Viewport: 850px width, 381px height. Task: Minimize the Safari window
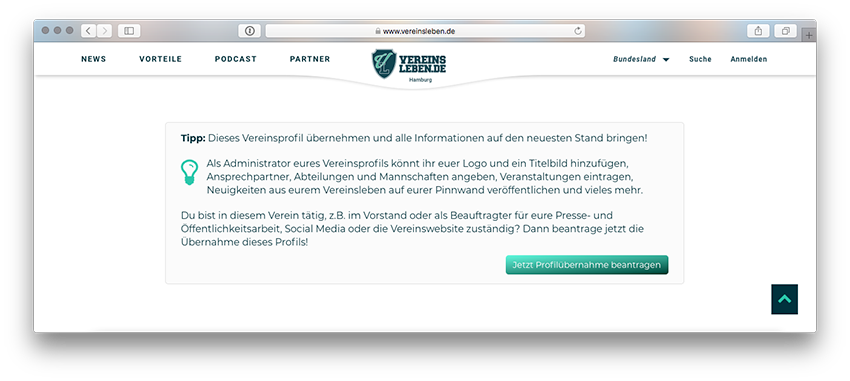point(57,30)
